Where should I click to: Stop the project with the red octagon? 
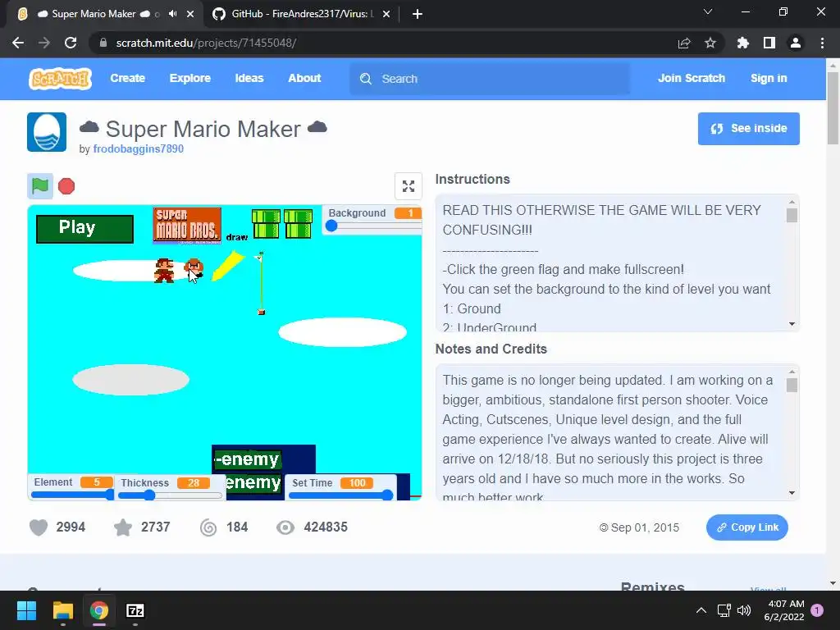pos(66,186)
